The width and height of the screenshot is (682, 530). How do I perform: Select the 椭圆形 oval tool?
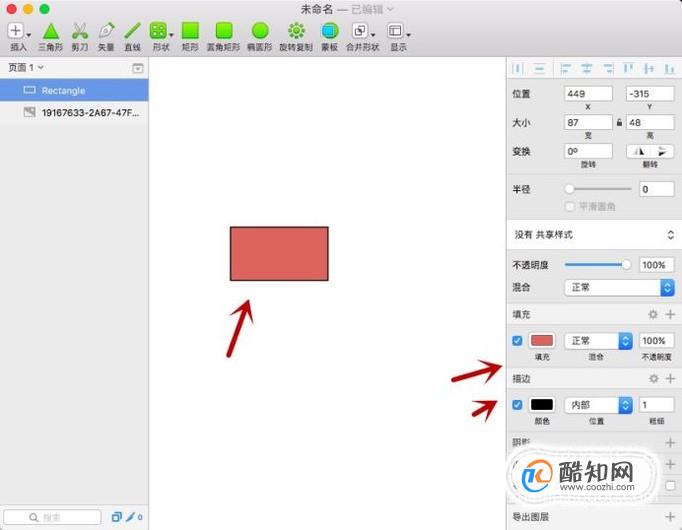[260, 31]
